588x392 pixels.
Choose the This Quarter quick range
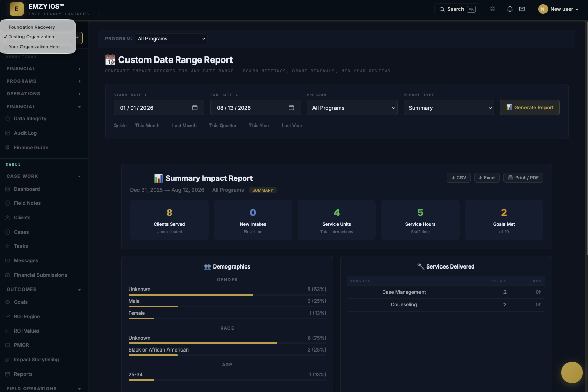pos(223,126)
